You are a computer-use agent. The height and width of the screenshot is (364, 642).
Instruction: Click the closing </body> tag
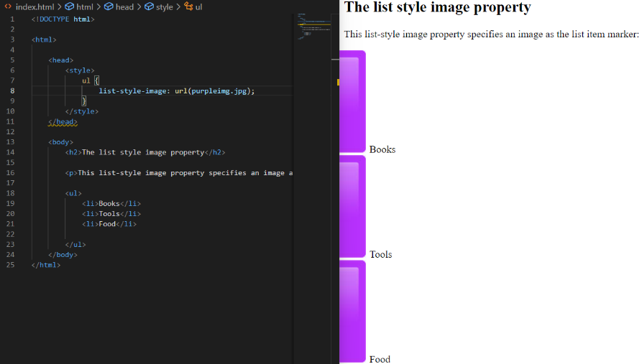click(63, 254)
